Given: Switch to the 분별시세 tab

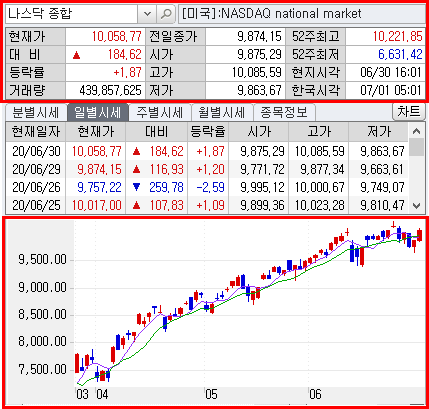Looking at the screenshot, I should 36,112.
